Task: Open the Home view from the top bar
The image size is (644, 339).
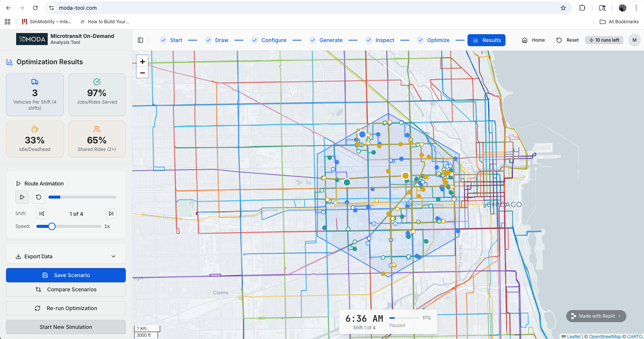Action: coord(533,40)
